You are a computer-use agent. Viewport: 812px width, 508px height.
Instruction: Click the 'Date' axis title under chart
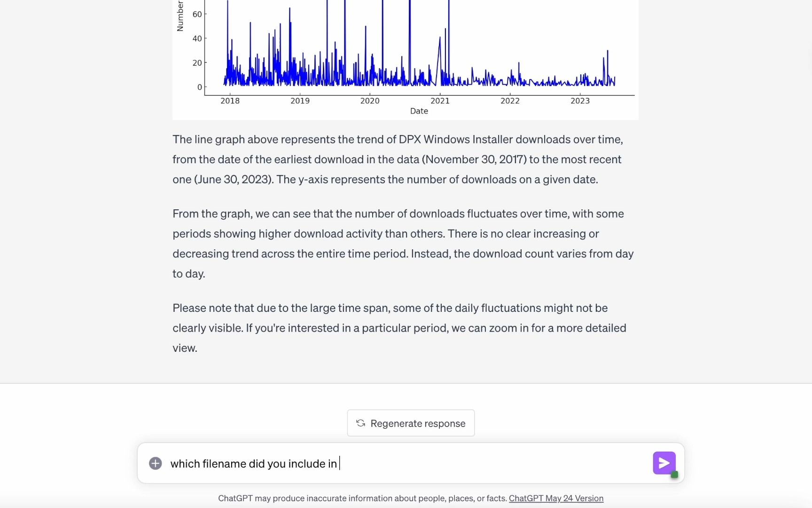tap(419, 111)
